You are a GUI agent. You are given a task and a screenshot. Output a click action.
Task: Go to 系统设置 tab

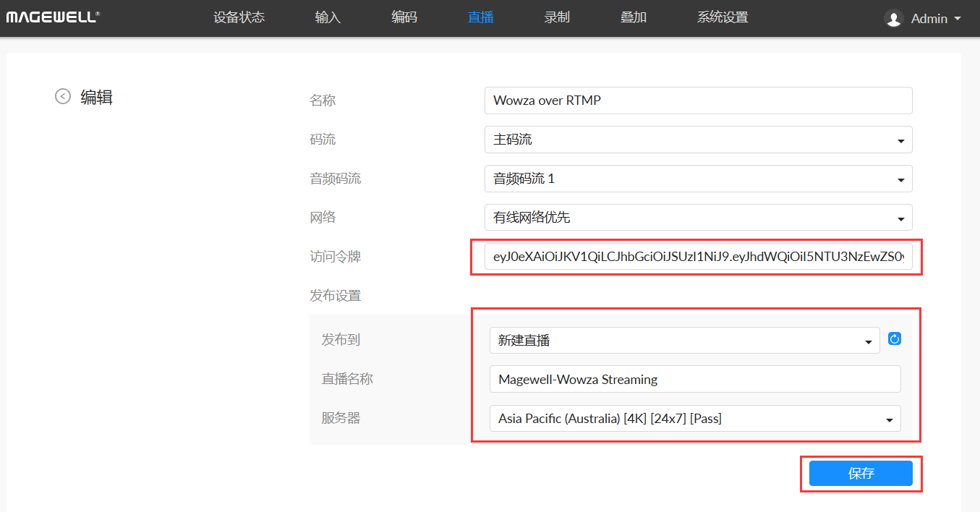click(723, 17)
